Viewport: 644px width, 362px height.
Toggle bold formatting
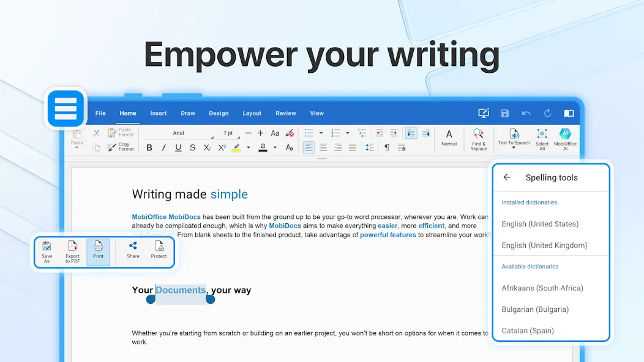pyautogui.click(x=149, y=147)
